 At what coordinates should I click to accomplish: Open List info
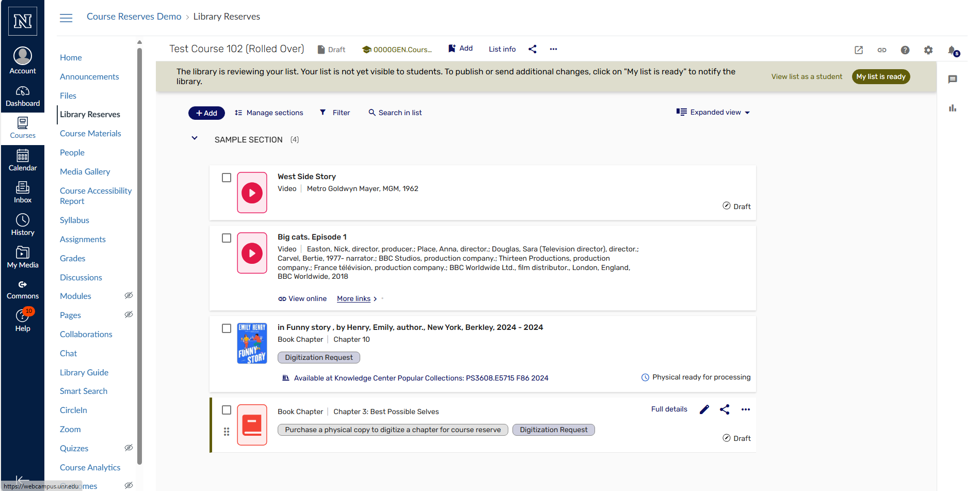[x=502, y=49]
